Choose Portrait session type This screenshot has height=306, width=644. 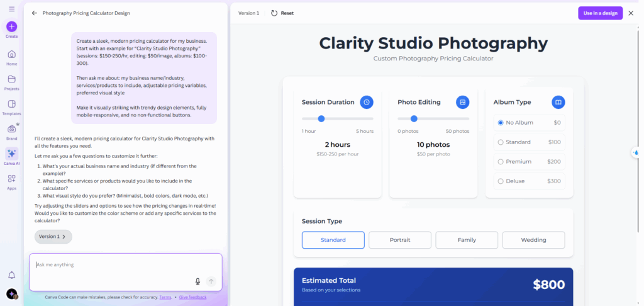coord(400,240)
